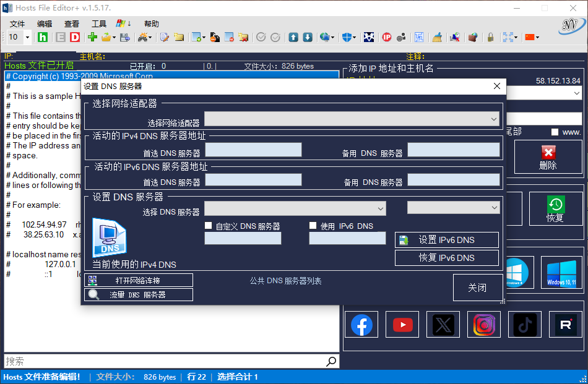Click the red IP toolbar icon
This screenshot has height=384, width=588.
click(x=387, y=37)
